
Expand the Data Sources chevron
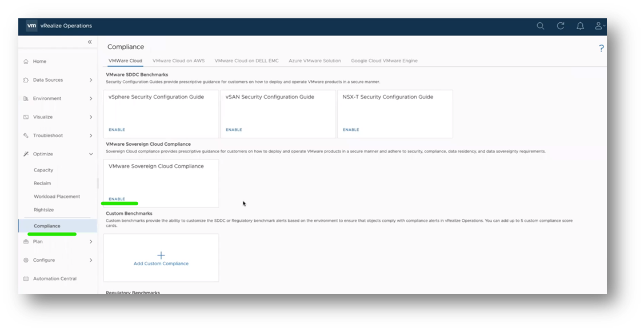tap(91, 79)
